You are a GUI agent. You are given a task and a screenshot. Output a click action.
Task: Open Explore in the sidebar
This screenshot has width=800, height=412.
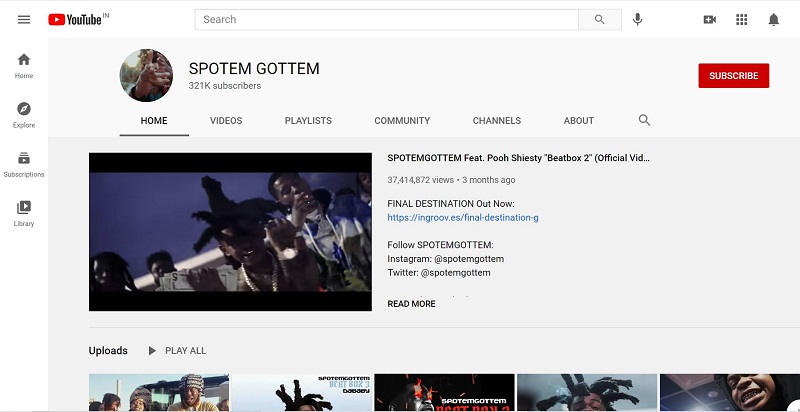[x=24, y=115]
